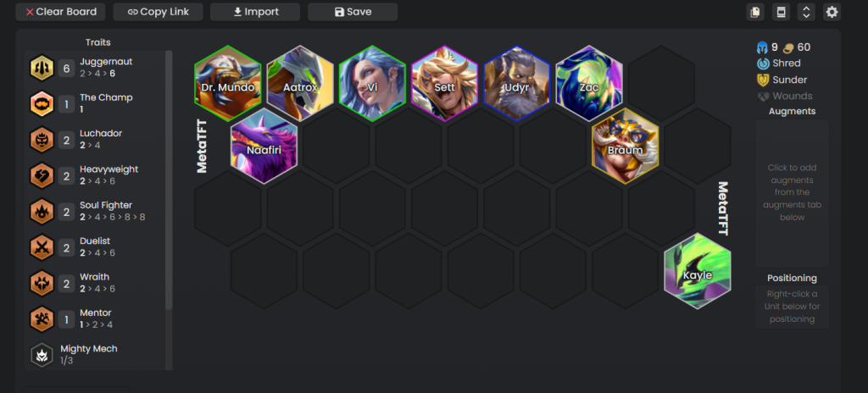Screen dimensions: 868x393
Task: Save the current board
Action: [353, 12]
